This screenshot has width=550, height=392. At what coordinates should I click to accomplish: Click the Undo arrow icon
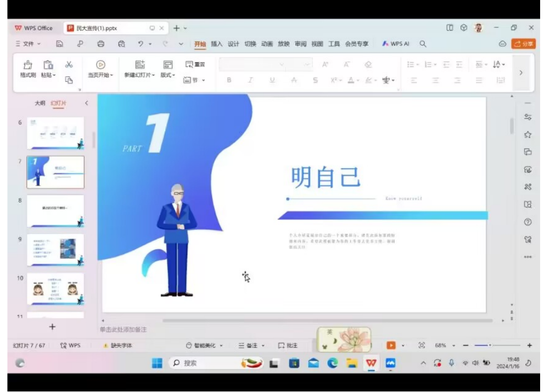tap(141, 44)
